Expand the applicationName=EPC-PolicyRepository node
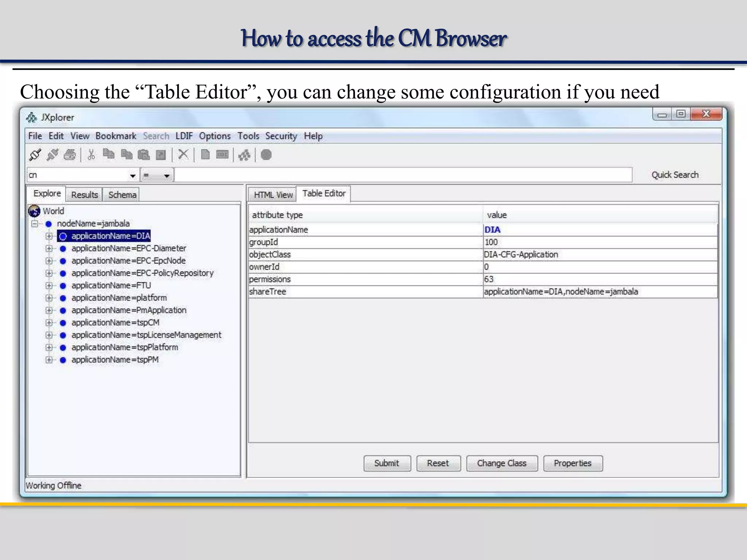Screen dimensions: 747x560 click(49, 273)
